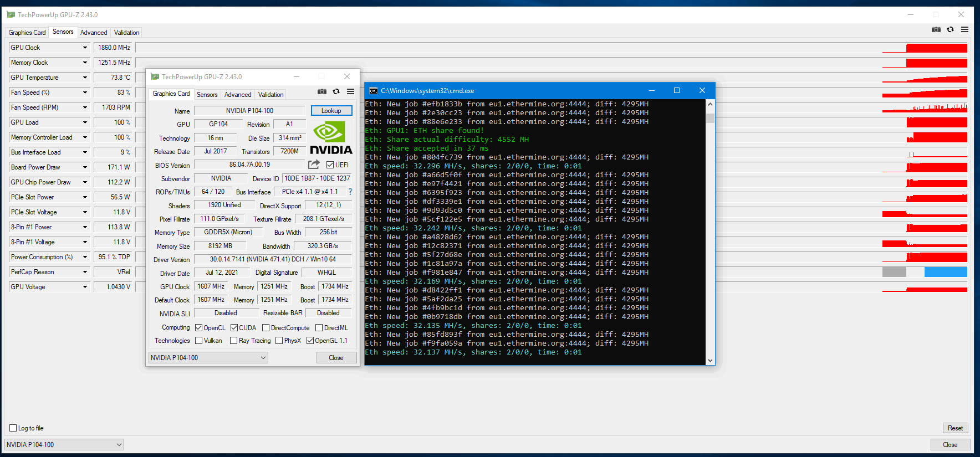Click refresh icon in main Sensors window
980x457 pixels.
[x=950, y=29]
